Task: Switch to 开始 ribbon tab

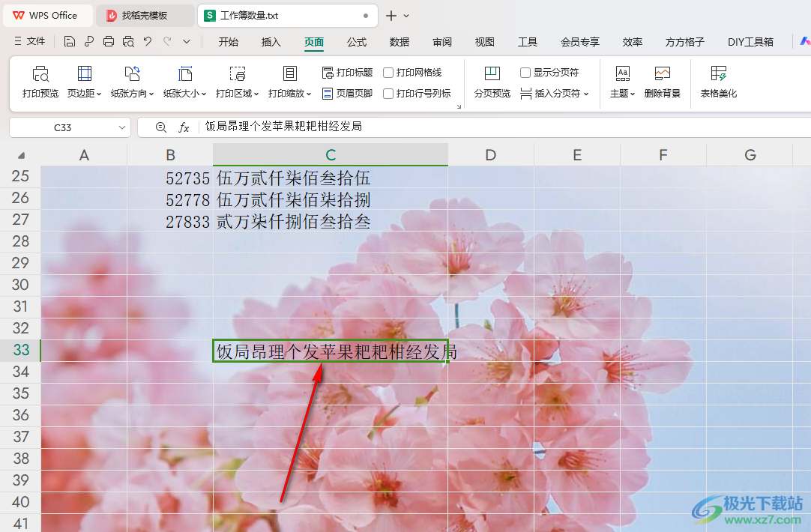Action: click(x=228, y=42)
